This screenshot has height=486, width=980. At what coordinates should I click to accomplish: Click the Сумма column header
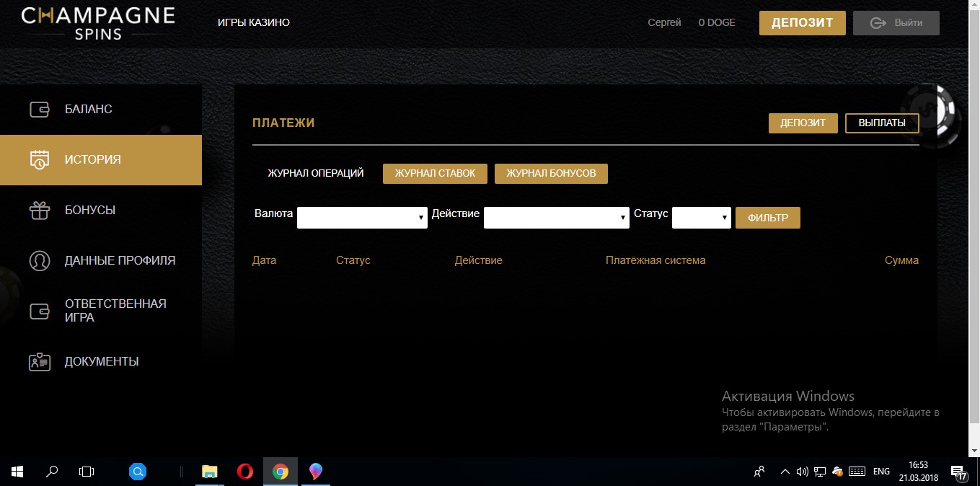pos(901,260)
